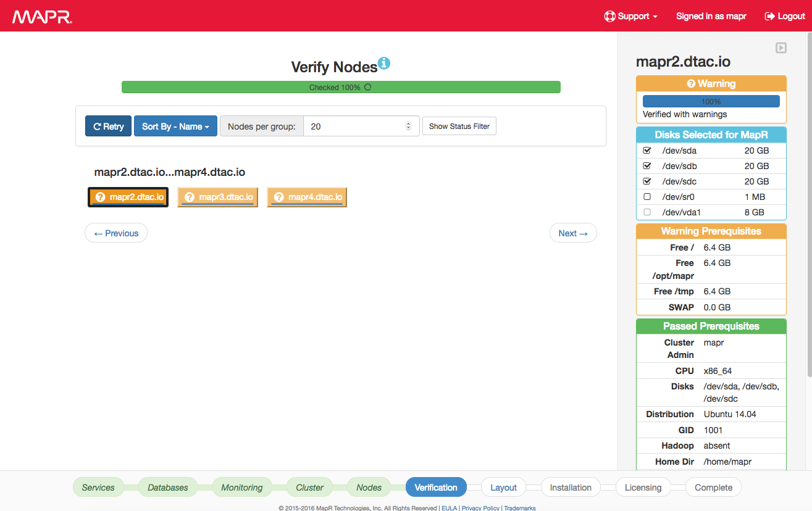Open the EULA link

click(x=449, y=508)
